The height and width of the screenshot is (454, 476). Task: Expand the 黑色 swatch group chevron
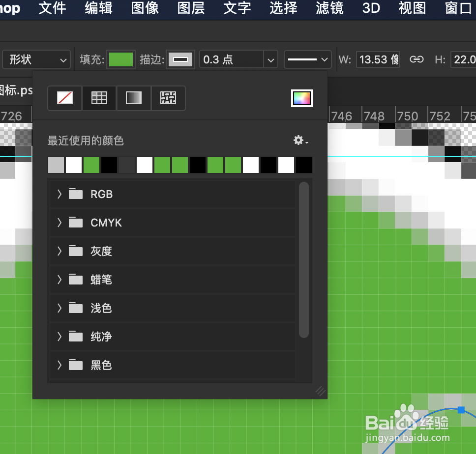click(59, 365)
